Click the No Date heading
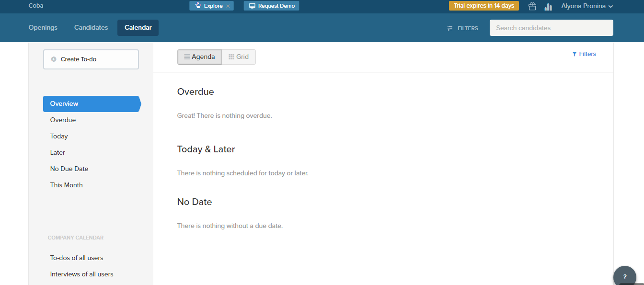Viewport: 644px width, 285px height. click(x=195, y=202)
